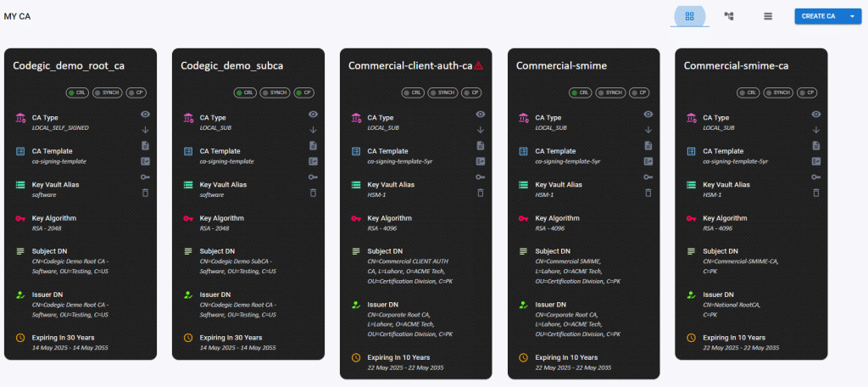
Task: Click the trash icon on the Codegic_demo_subca card
Action: tap(313, 193)
